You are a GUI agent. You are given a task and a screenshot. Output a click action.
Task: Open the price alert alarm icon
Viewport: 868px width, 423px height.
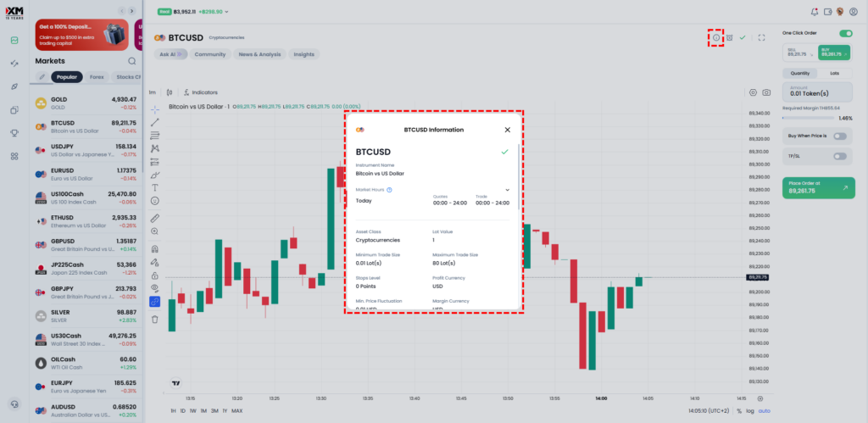(729, 37)
